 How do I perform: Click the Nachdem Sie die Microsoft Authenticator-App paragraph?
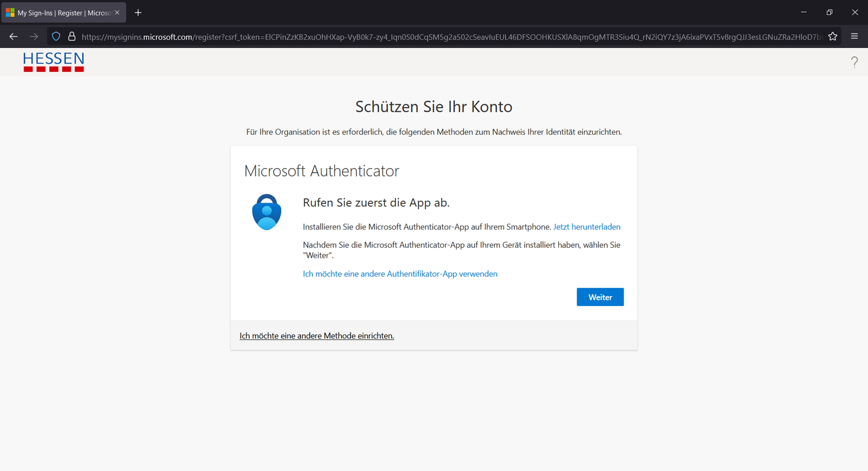461,250
